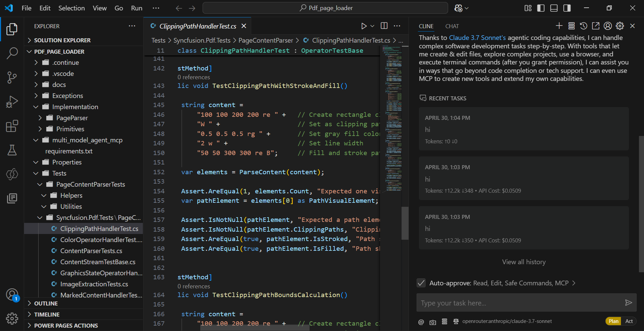Expand the docs folder
Viewport: 644px width, 331px height.
point(59,85)
